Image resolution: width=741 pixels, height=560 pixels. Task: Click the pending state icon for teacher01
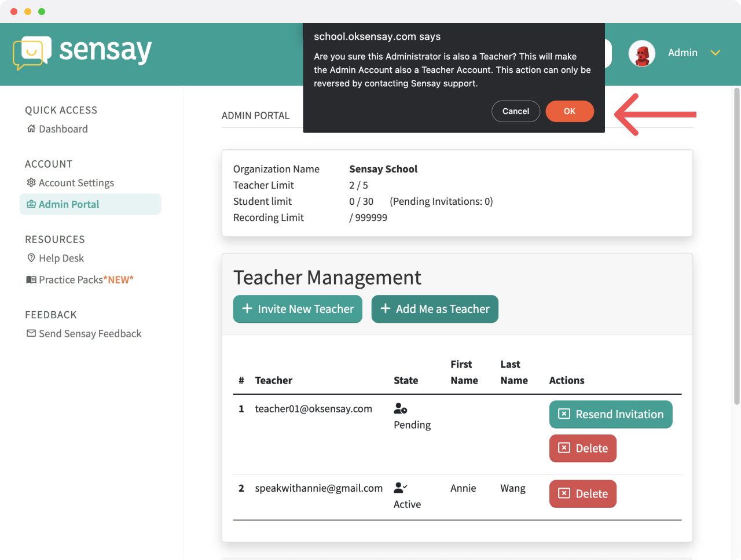(x=400, y=408)
